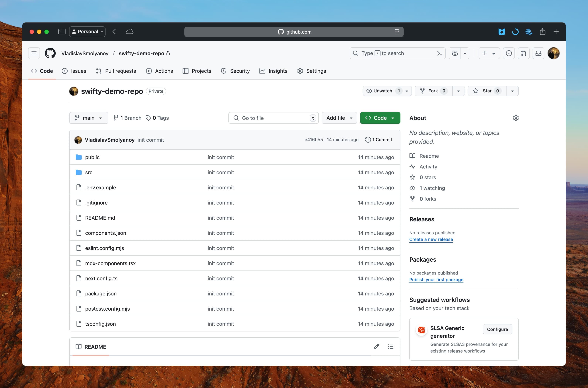This screenshot has width=588, height=388.
Task: Edit the README with pencil icon
Action: tap(376, 347)
